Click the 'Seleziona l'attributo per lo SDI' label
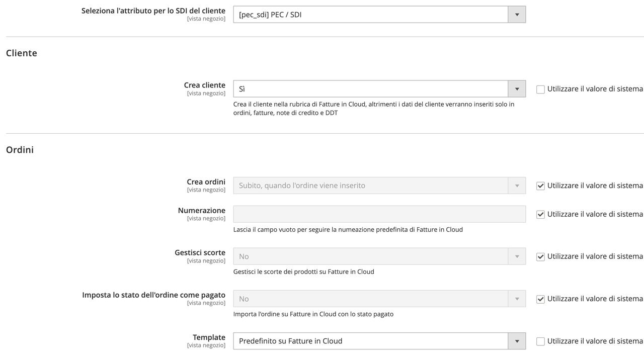Viewport: 644px width, 362px height. (x=153, y=11)
